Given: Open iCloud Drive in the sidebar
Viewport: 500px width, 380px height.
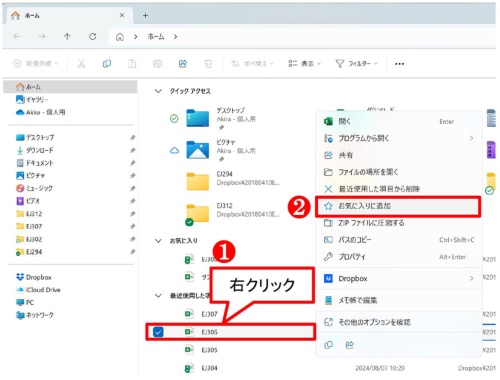Looking at the screenshot, I should 38,290.
